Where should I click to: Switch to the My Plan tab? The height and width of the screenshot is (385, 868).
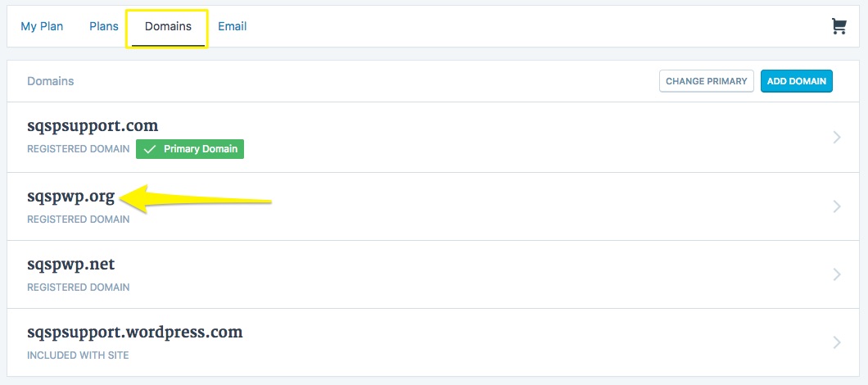click(x=42, y=26)
